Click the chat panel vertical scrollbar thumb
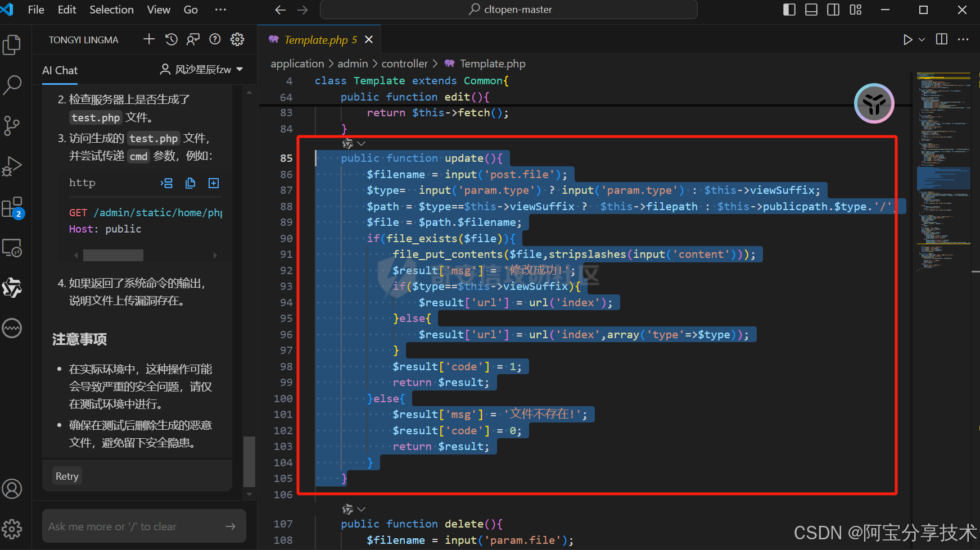980x550 pixels. [x=249, y=461]
